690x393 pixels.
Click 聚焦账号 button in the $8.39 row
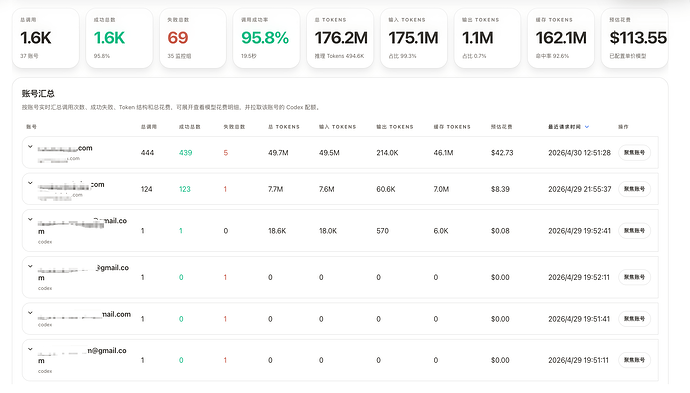click(x=634, y=189)
